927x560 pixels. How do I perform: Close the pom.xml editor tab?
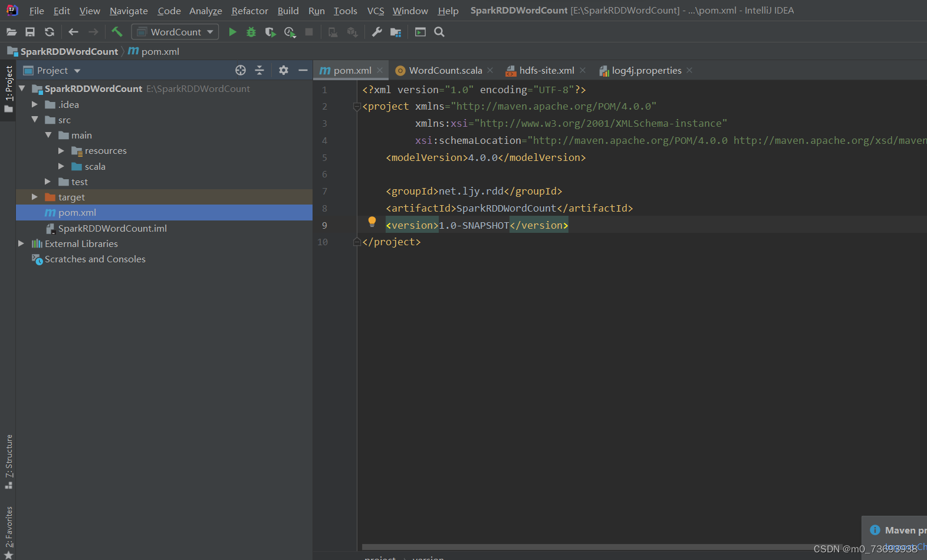pyautogui.click(x=380, y=70)
